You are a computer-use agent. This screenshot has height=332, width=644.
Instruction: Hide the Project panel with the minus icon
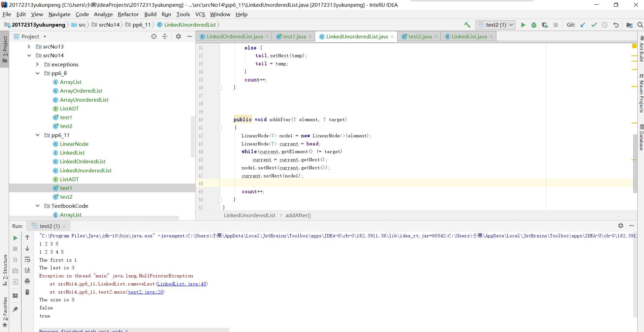190,36
